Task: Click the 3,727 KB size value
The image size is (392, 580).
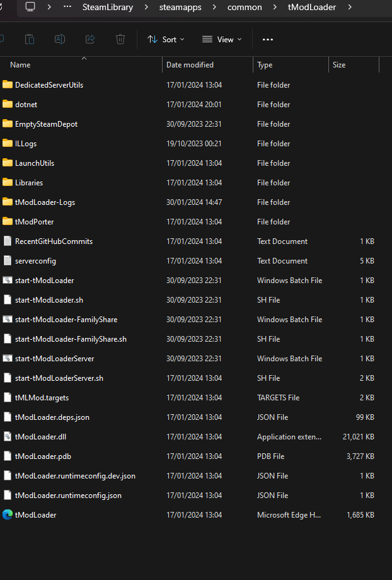Action: click(x=360, y=456)
